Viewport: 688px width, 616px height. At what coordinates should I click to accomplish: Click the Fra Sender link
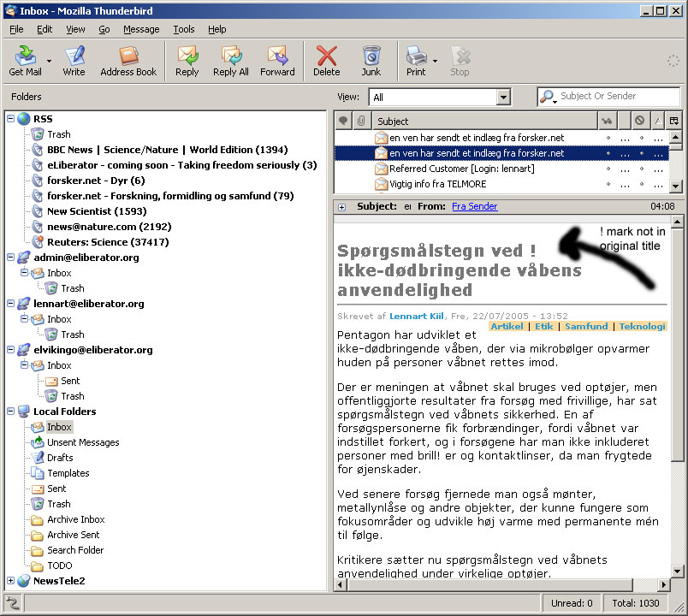click(x=474, y=206)
